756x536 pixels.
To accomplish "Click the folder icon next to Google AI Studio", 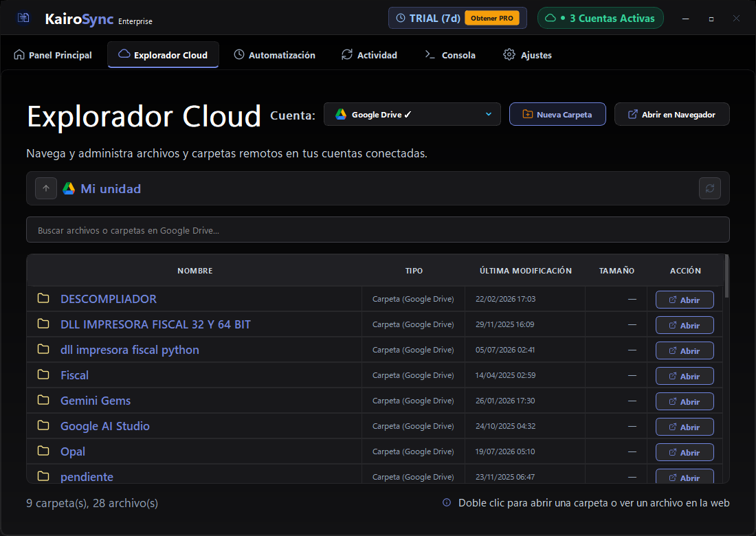I will [x=43, y=425].
